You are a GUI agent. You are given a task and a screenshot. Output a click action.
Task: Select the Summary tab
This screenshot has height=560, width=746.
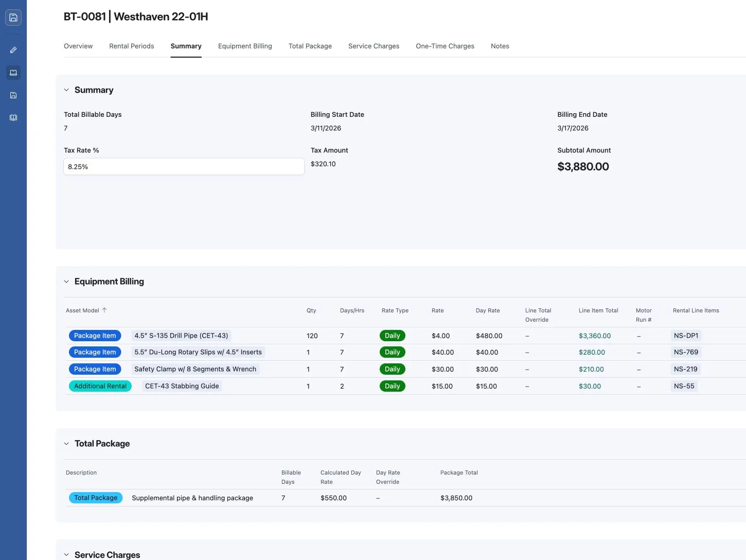(186, 46)
